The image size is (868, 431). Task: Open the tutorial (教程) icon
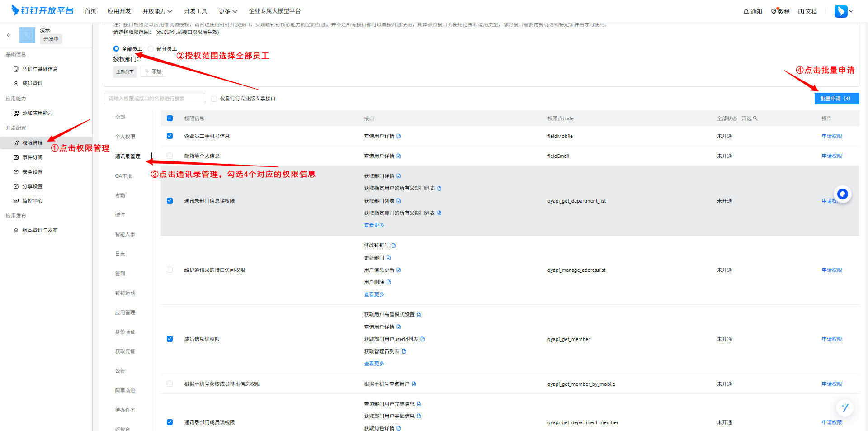click(774, 11)
